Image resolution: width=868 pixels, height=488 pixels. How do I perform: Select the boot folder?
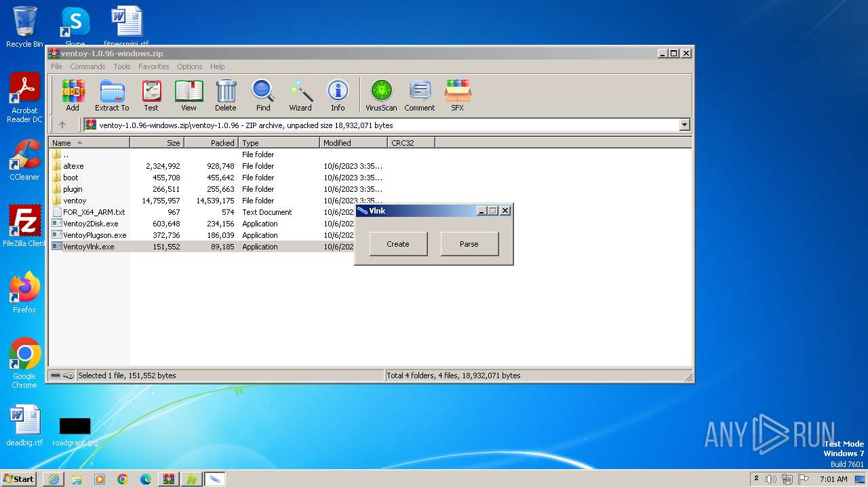click(x=71, y=178)
